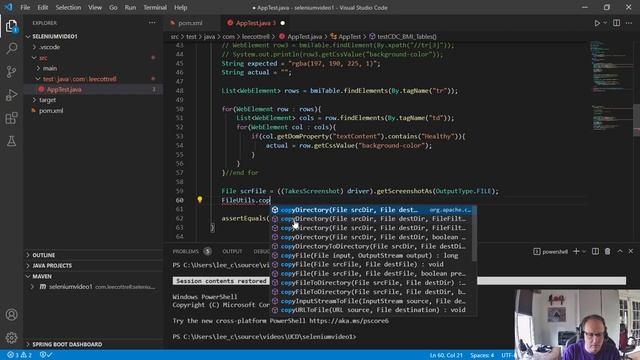Image resolution: width=640 pixels, height=360 pixels.
Task: Open Run and Debug view icon
Action: pos(11,95)
